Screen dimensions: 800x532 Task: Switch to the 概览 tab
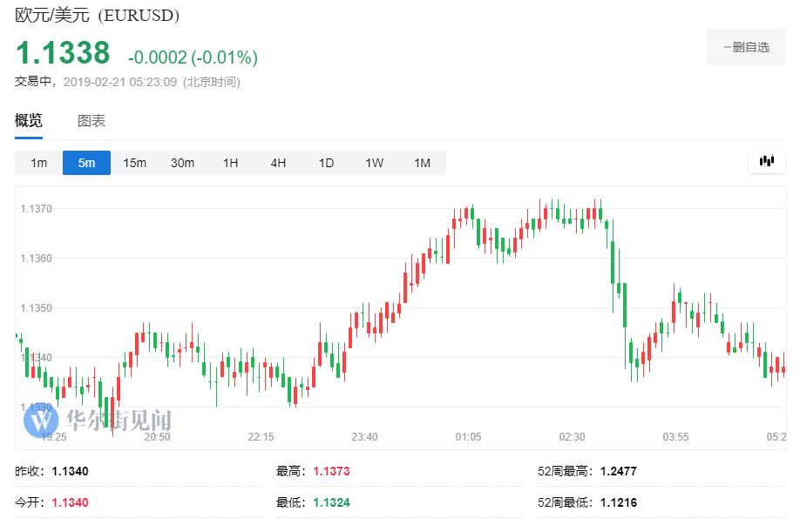click(29, 121)
